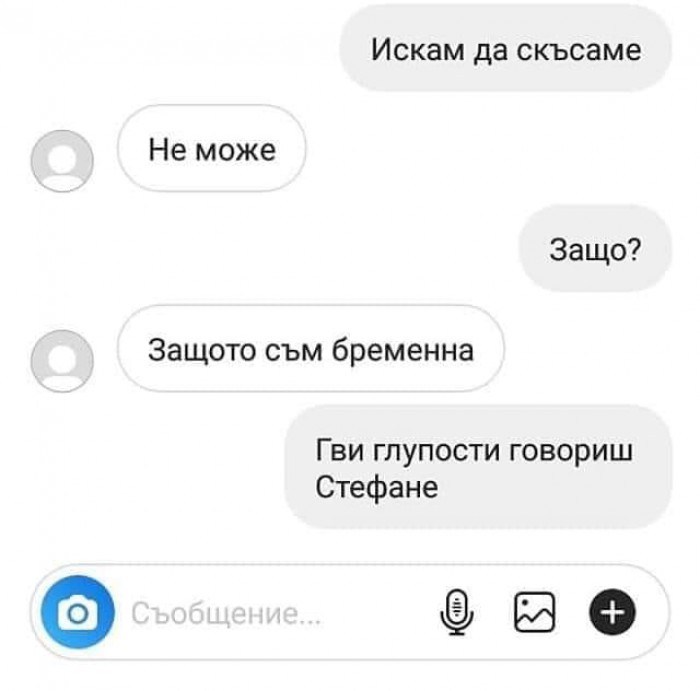Viewport: 700px width, 691px height.
Task: Start a voice message with the microphone
Action: (x=457, y=612)
